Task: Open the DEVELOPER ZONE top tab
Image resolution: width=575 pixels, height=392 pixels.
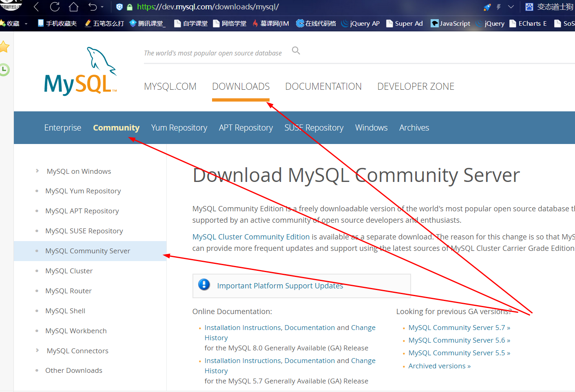Action: (x=416, y=86)
